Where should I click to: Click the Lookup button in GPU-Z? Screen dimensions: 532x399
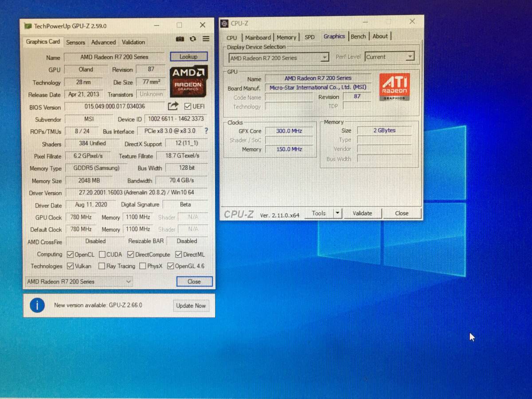click(188, 57)
